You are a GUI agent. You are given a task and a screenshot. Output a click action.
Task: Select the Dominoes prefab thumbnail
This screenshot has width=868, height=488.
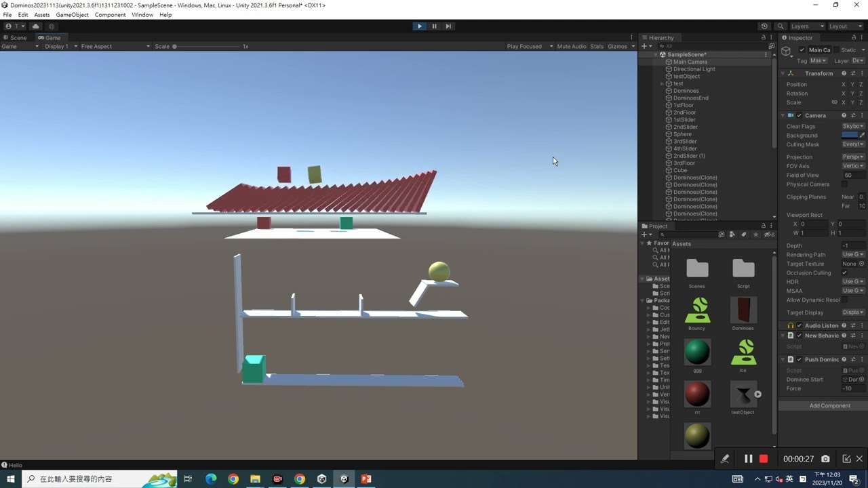pyautogui.click(x=743, y=310)
